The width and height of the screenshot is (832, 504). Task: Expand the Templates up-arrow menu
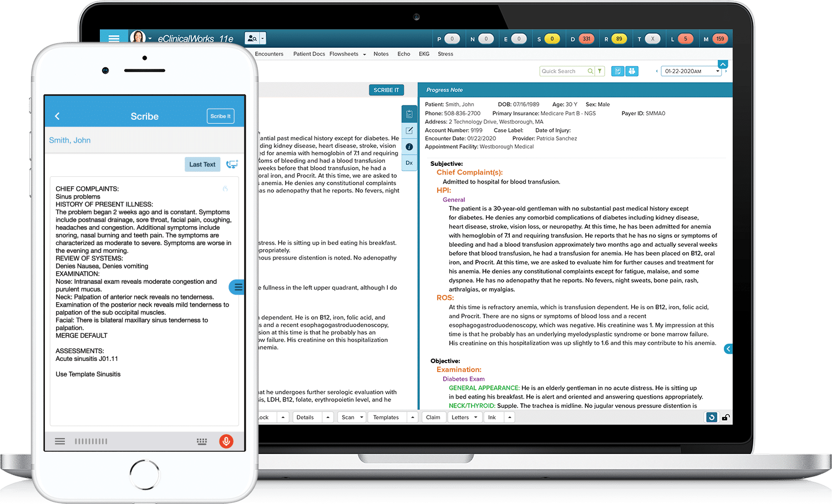pos(413,418)
